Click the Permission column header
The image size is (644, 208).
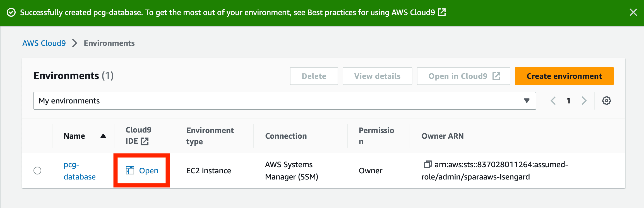pyautogui.click(x=376, y=136)
